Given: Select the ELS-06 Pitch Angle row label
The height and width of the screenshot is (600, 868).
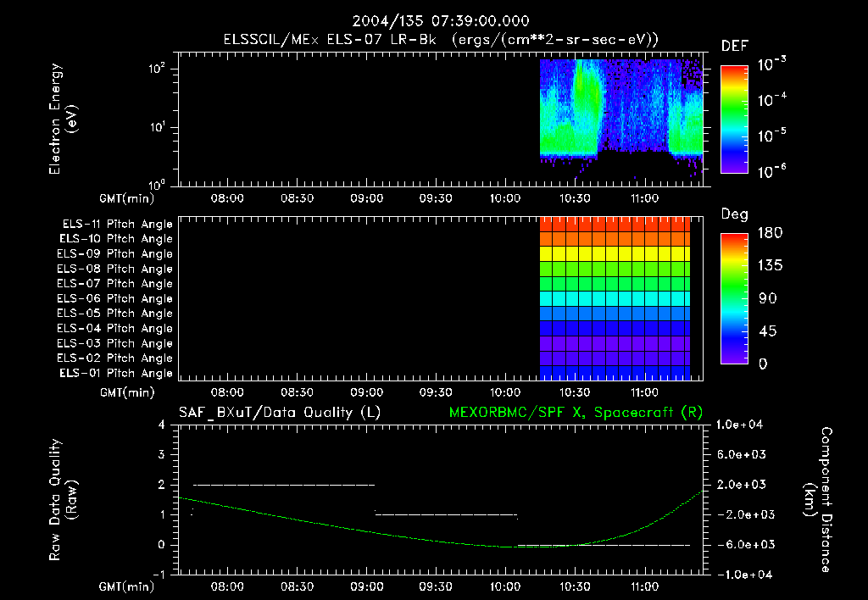Looking at the screenshot, I should tap(115, 299).
